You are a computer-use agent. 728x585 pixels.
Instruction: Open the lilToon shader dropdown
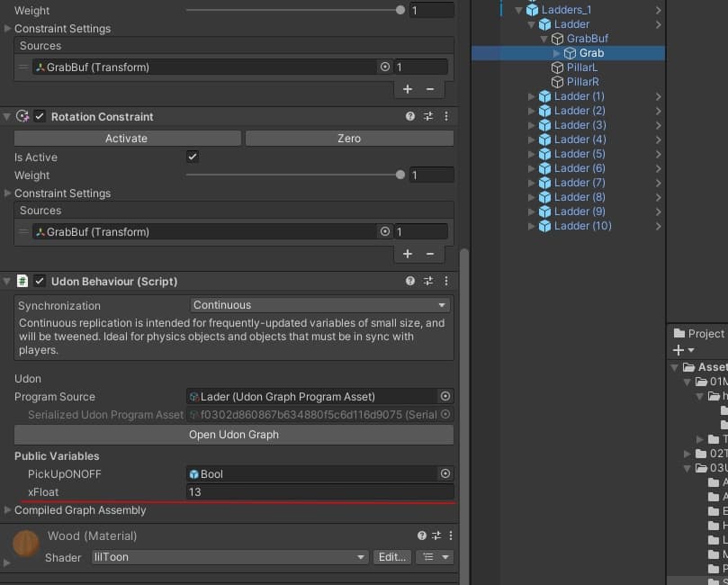[229, 557]
